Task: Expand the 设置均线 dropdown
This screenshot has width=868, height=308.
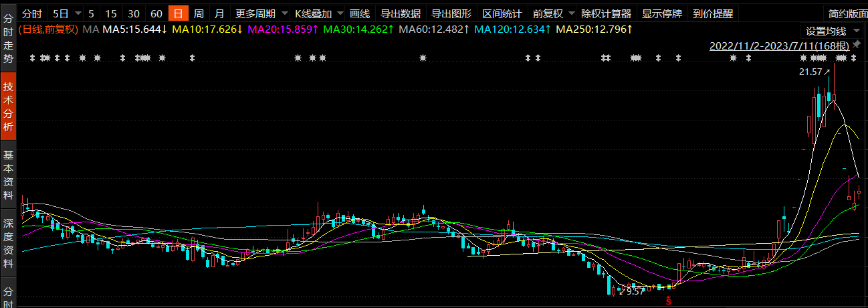Action: click(830, 31)
